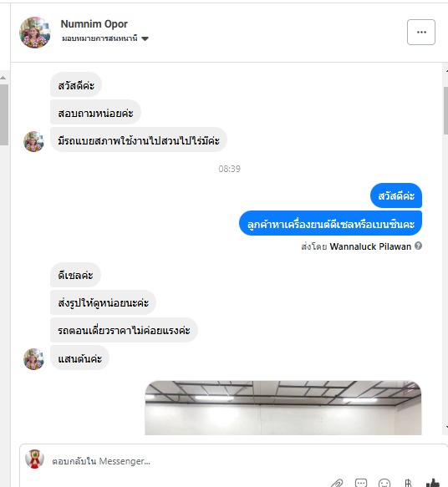Screen dimensions: 448x487
Task: Click the right chat scrollbar thumb
Action: tap(445, 110)
